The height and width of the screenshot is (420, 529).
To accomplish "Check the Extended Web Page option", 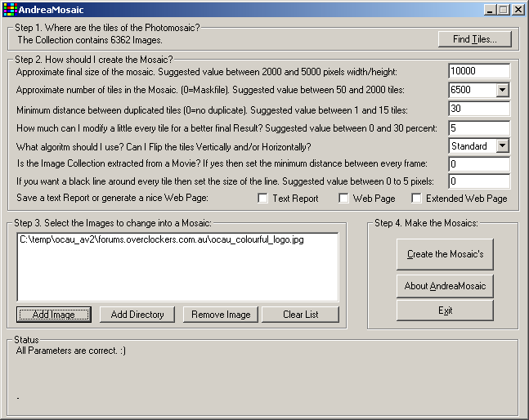I will pos(416,199).
